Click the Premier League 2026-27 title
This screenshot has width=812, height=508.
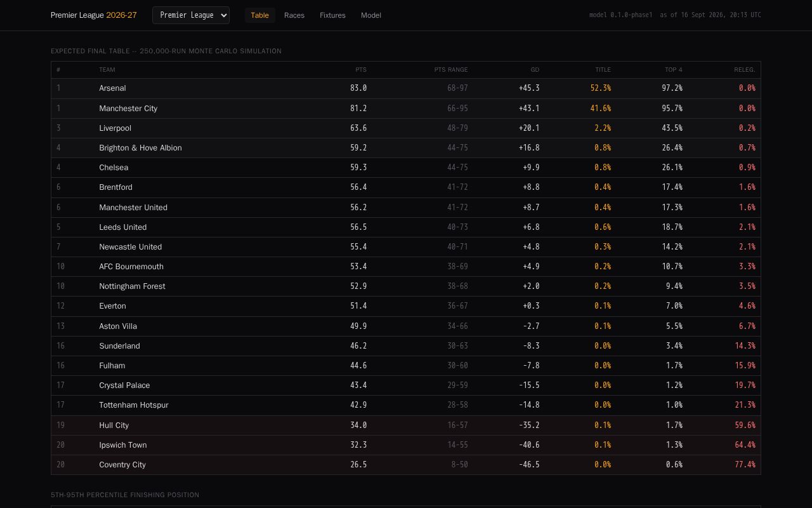tap(94, 15)
